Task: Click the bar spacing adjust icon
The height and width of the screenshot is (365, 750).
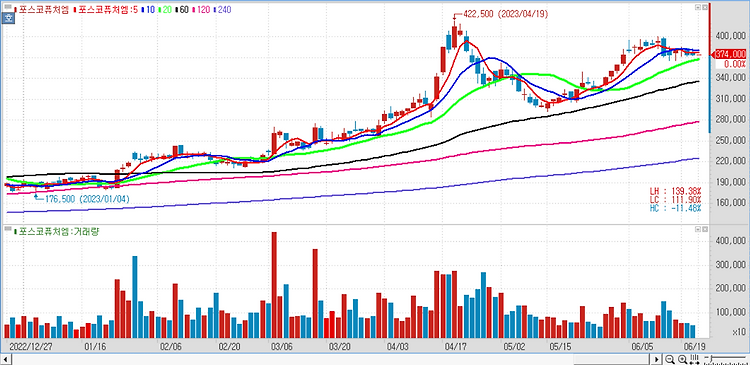Action: (x=695, y=359)
